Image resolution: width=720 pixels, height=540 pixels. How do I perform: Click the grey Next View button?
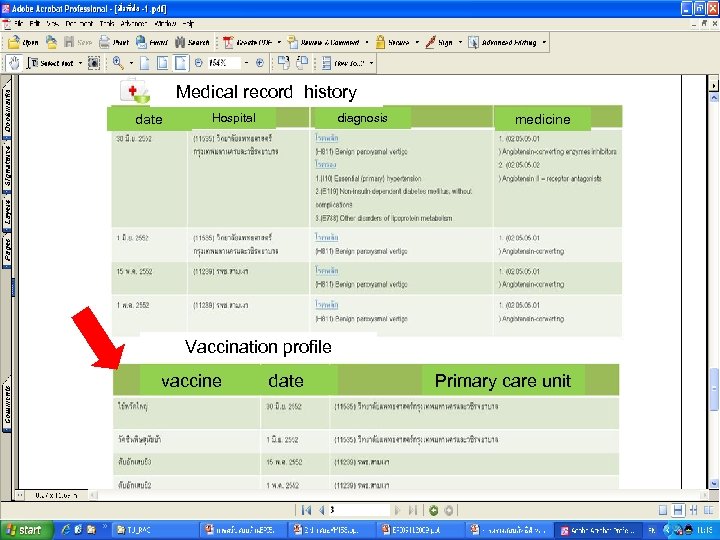tap(449, 510)
